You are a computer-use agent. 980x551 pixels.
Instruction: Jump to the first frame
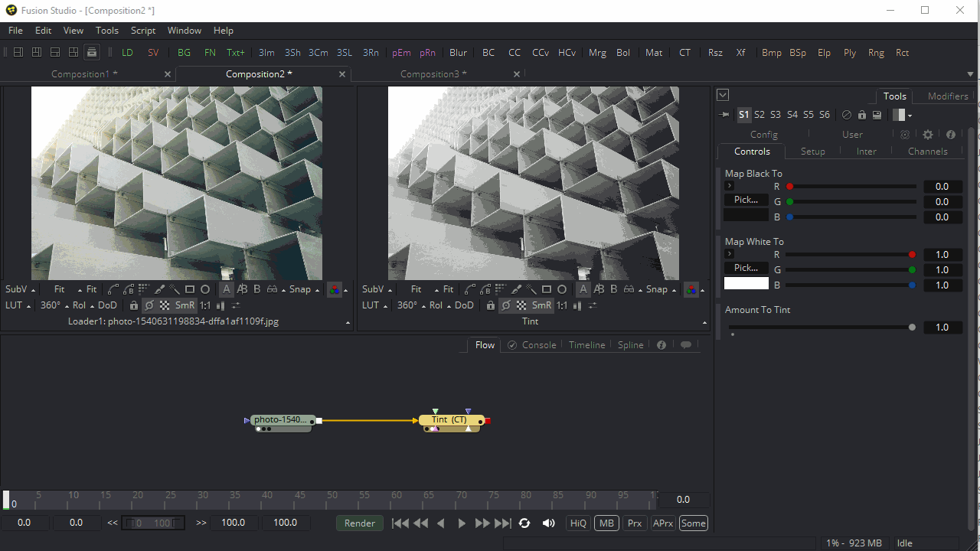click(x=400, y=523)
